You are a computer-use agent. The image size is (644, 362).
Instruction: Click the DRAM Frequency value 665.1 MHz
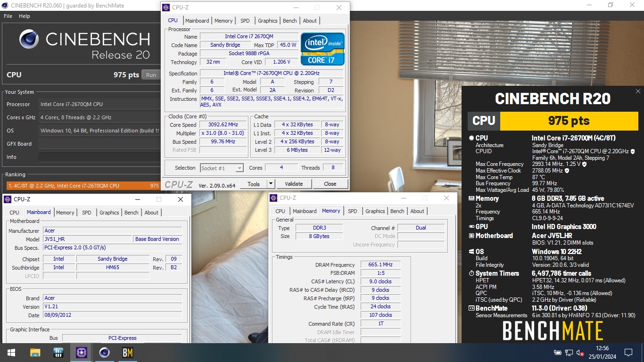(x=380, y=265)
